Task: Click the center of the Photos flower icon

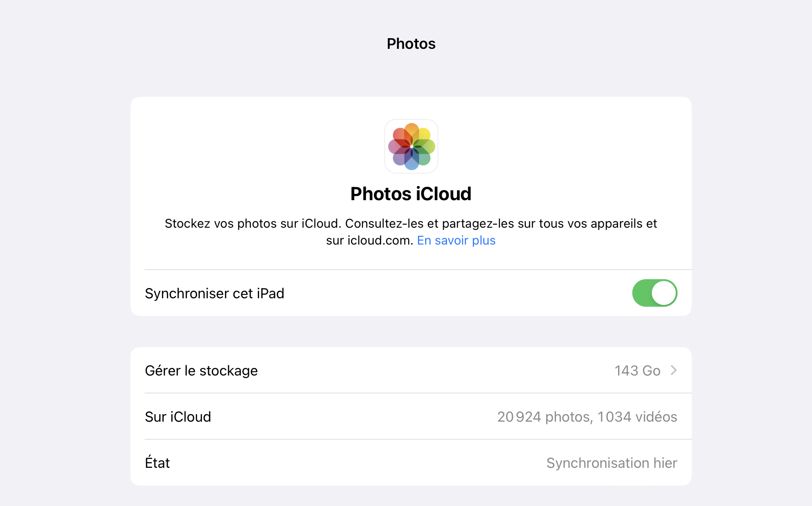Action: (412, 146)
